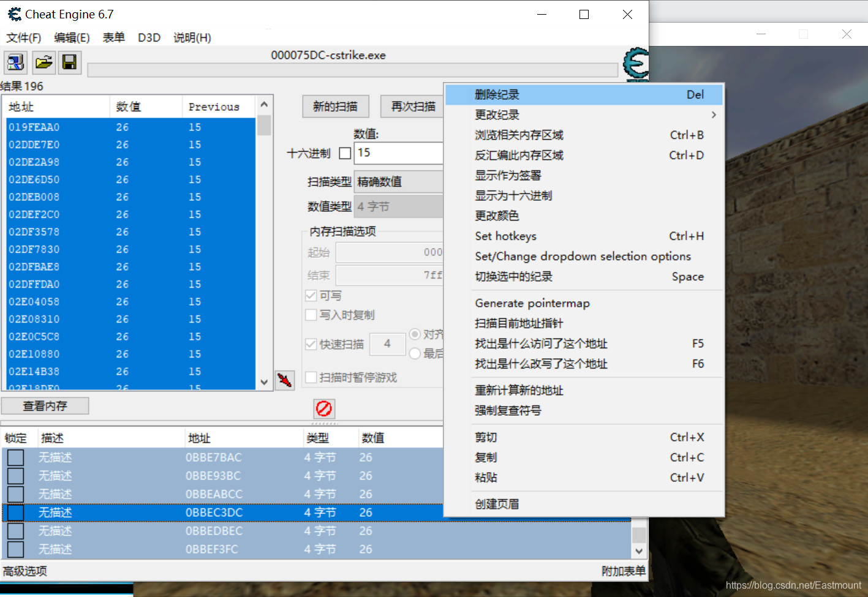Choose Set hotkeys menu entry
This screenshot has height=597, width=868.
584,236
